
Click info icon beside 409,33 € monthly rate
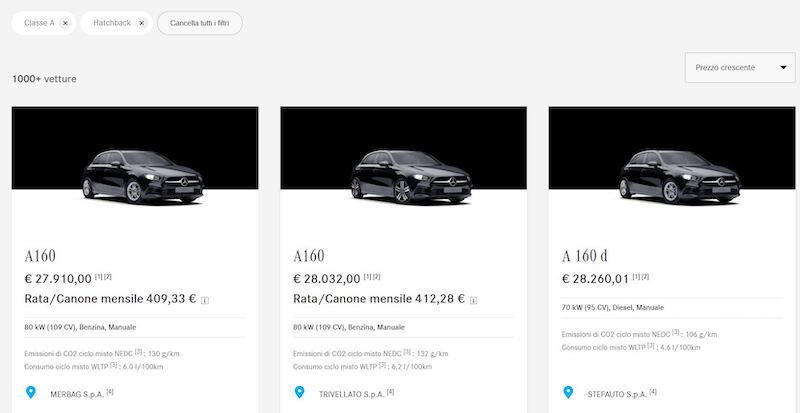pos(205,301)
